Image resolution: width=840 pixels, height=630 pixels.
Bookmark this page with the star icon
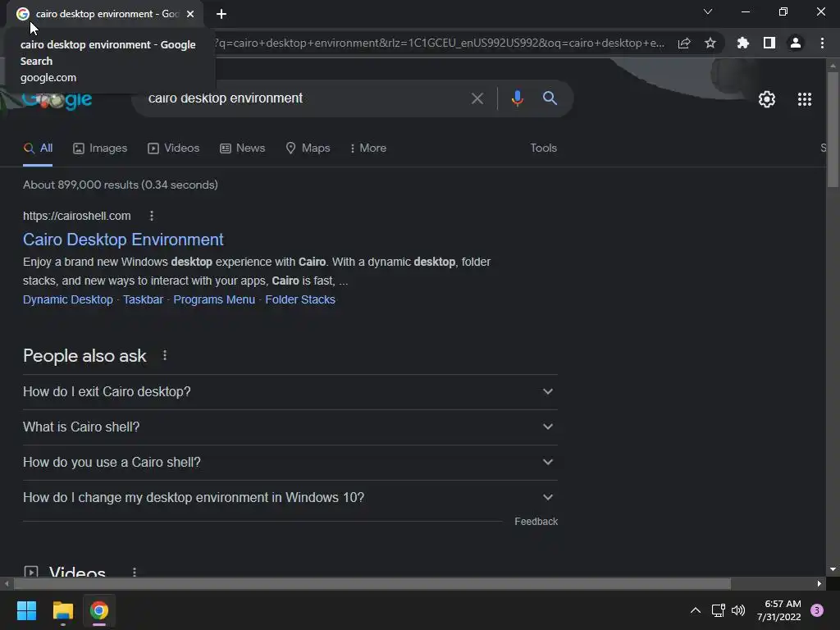click(710, 43)
